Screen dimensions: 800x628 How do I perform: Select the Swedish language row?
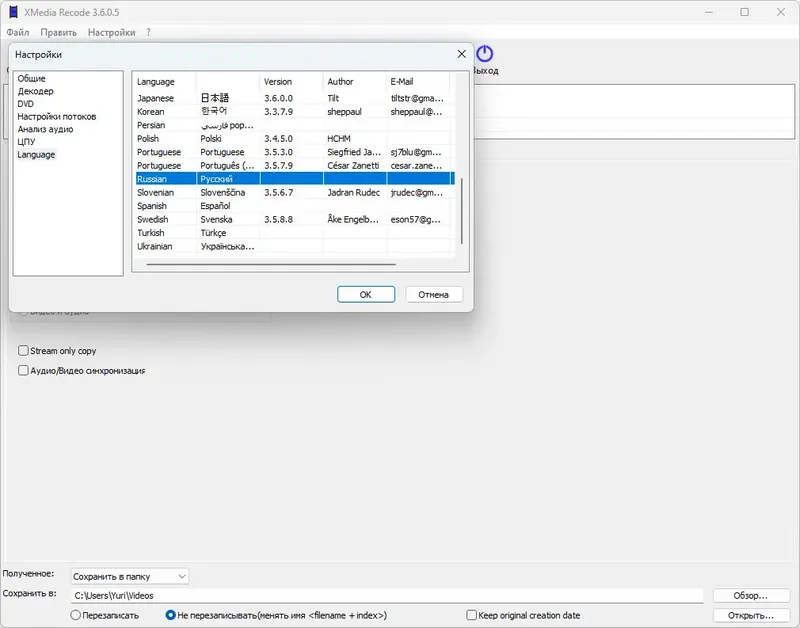click(295, 219)
